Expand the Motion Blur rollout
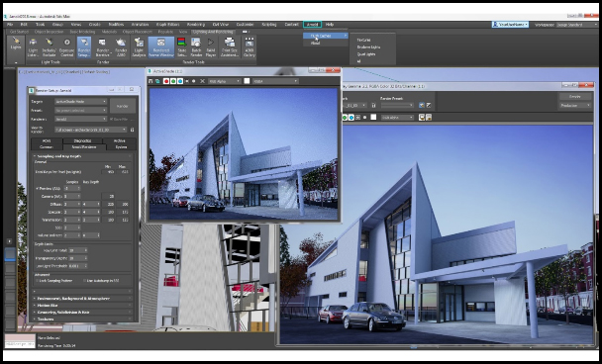 click(x=82, y=306)
